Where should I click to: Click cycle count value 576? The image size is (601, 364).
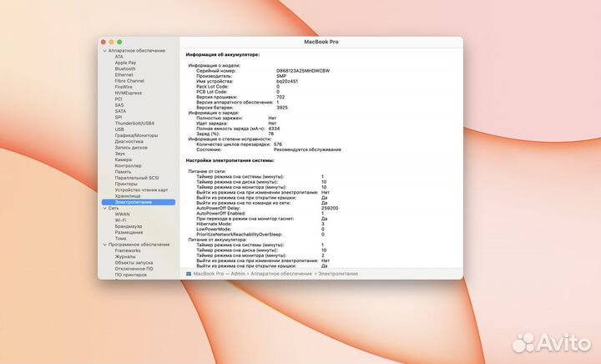(278, 144)
